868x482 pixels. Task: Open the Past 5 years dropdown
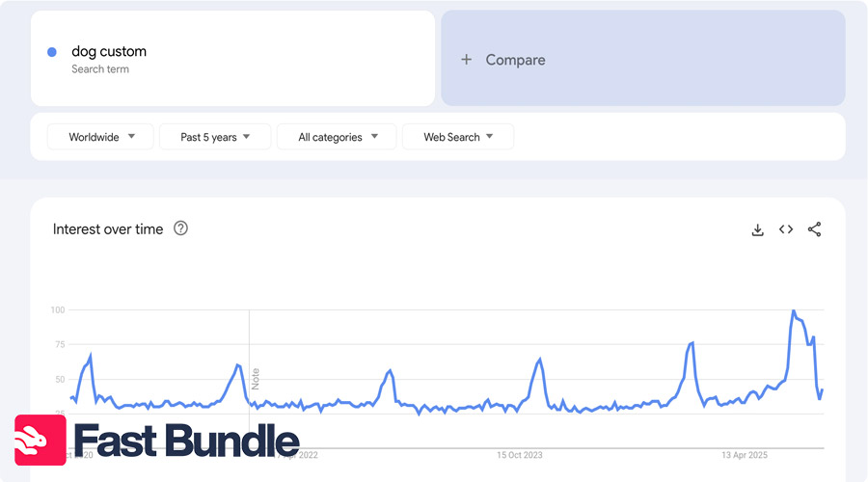(x=215, y=137)
